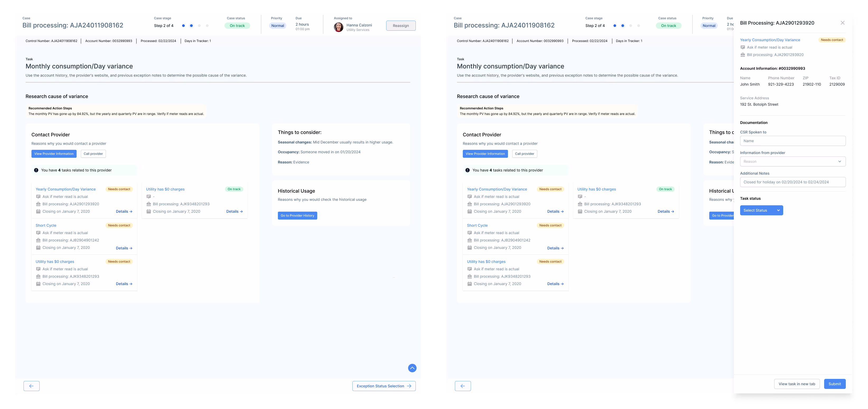Click the Additional Notes text field
This screenshot has height=409, width=868.
click(792, 182)
